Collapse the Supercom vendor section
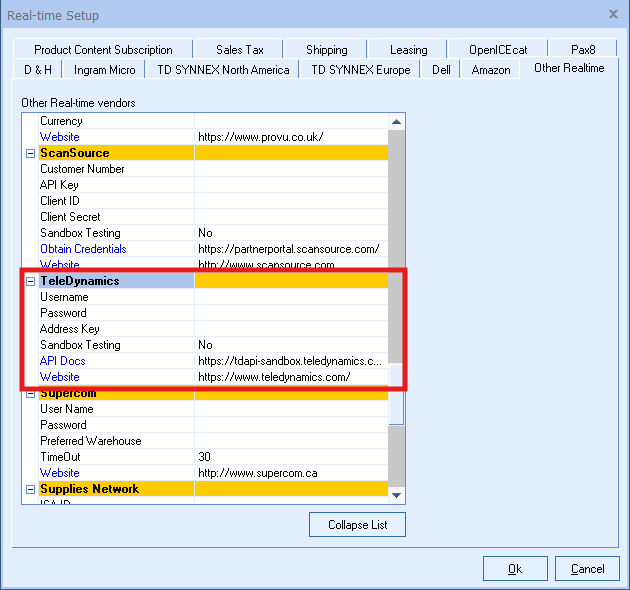The height and width of the screenshot is (590, 630). click(x=31, y=393)
